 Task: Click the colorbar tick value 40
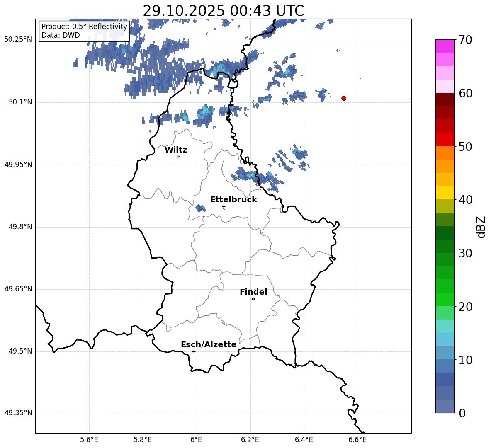465,200
